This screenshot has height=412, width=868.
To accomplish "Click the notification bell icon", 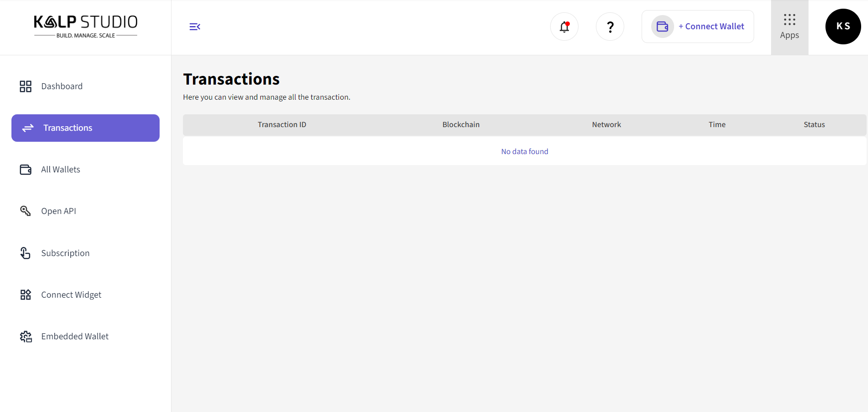I will (564, 27).
